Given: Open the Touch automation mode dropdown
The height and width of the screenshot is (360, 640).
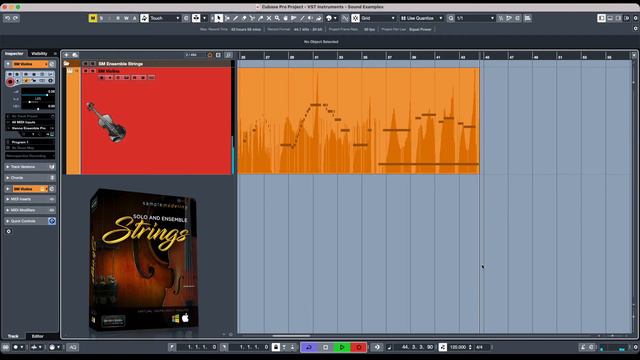Looking at the screenshot, I should point(164,18).
